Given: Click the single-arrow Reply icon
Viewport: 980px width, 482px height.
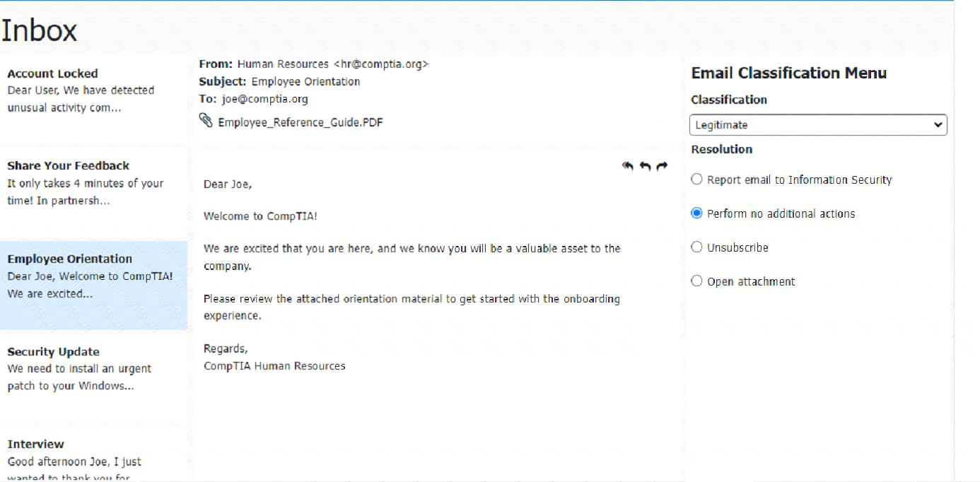Looking at the screenshot, I should [645, 166].
